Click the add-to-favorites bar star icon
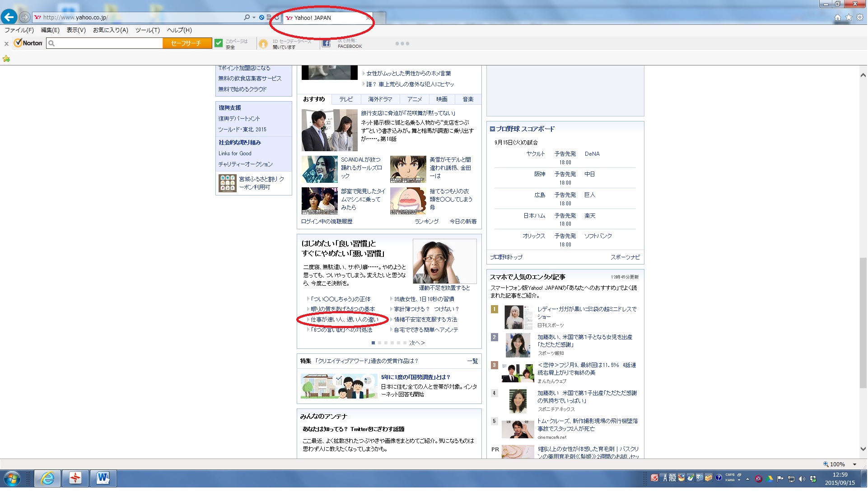 6,59
